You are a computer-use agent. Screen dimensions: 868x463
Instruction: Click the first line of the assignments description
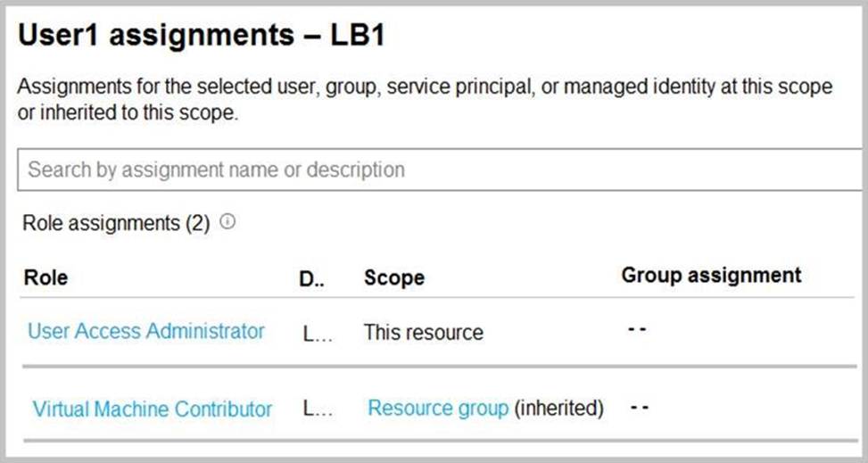425,87
